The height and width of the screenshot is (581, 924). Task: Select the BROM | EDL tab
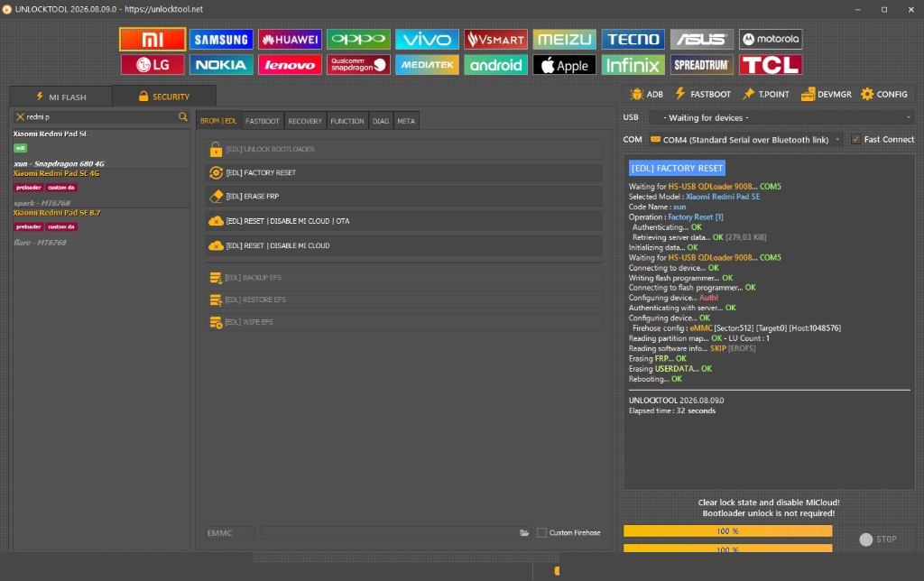218,121
